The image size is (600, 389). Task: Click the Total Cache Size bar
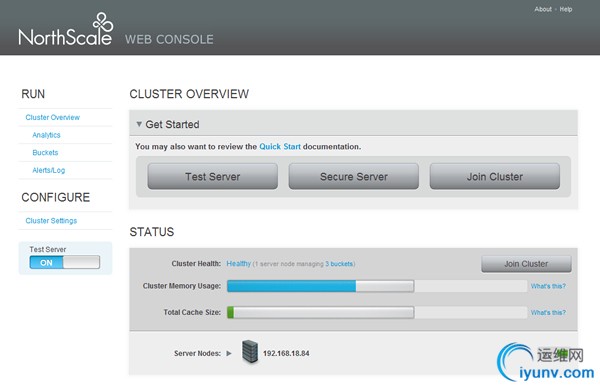click(x=320, y=312)
